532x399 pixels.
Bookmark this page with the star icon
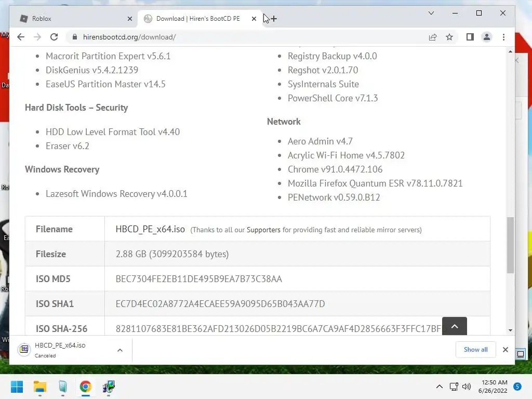pyautogui.click(x=449, y=37)
